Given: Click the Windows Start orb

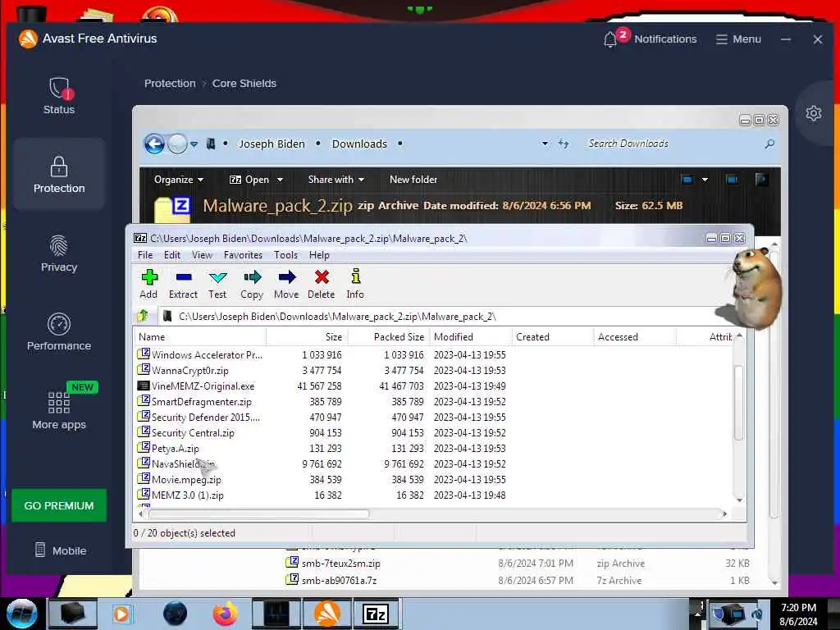Looking at the screenshot, I should tap(22, 614).
